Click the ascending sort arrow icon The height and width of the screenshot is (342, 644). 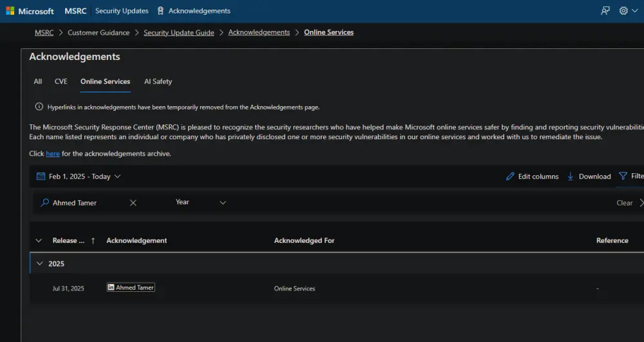point(93,241)
